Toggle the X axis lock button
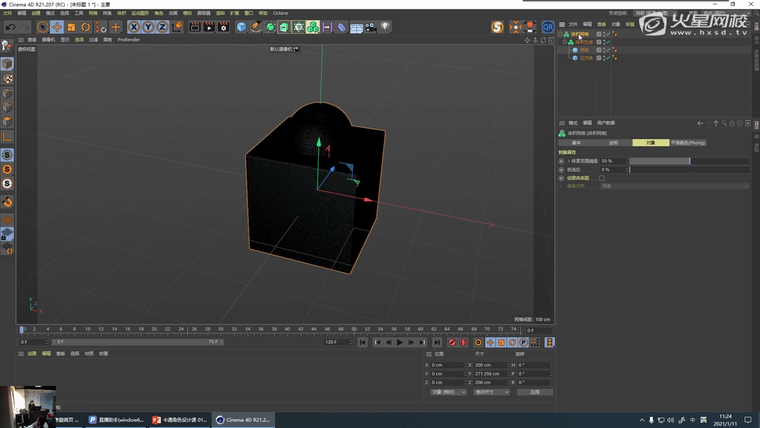760x428 pixels. (133, 27)
